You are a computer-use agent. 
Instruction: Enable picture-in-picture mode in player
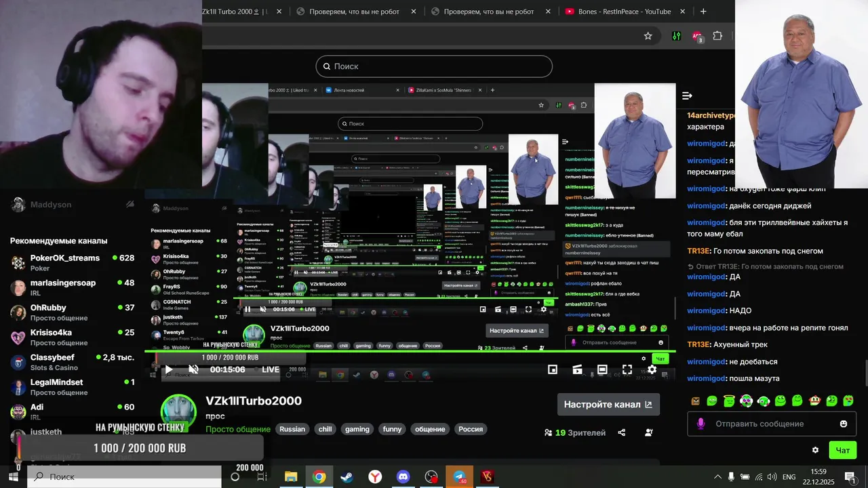click(553, 369)
